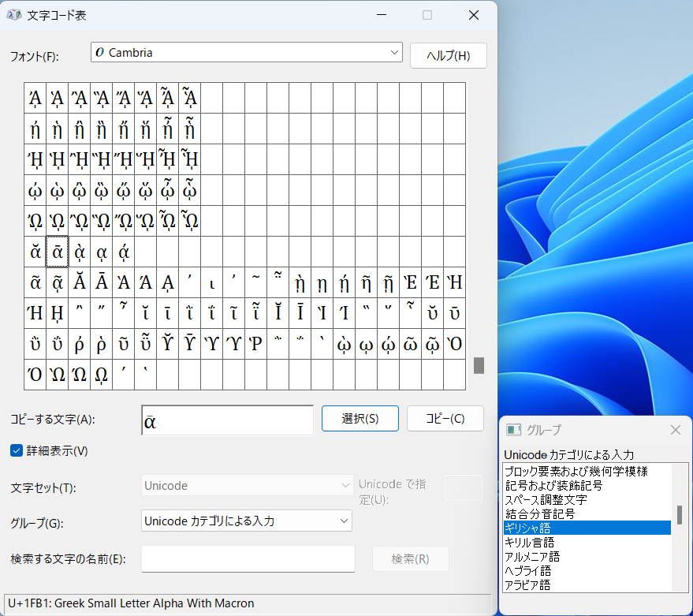The image size is (693, 616).
Task: Close the グループ window
Action: [x=676, y=430]
